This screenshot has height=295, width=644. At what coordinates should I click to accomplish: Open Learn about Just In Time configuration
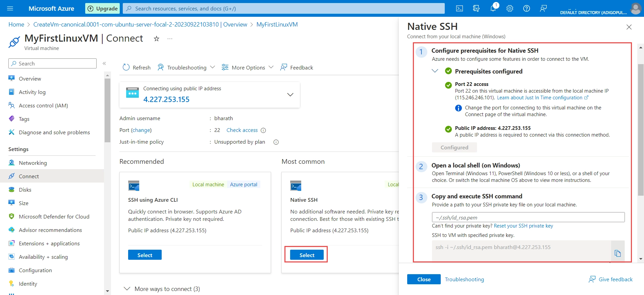click(543, 98)
